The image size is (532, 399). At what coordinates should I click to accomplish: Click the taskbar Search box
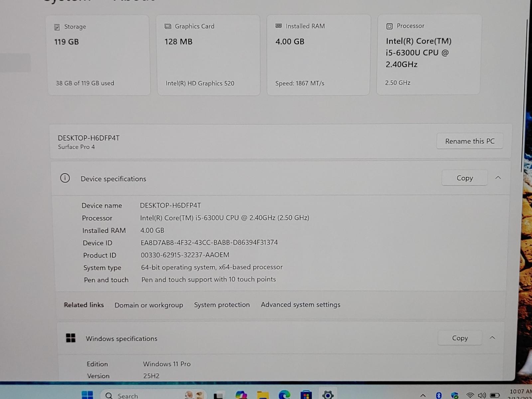click(153, 395)
